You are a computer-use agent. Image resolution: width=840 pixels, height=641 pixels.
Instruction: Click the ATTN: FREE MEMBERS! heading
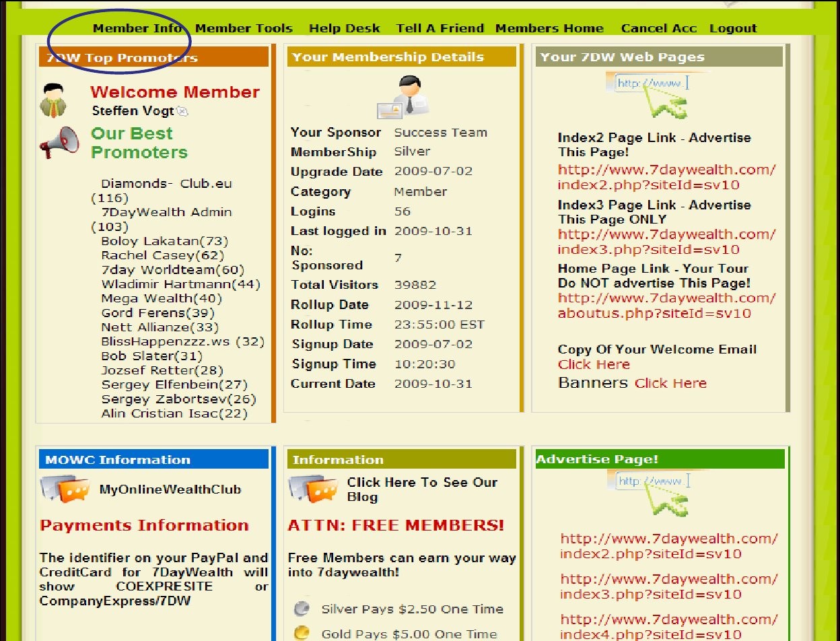(396, 525)
